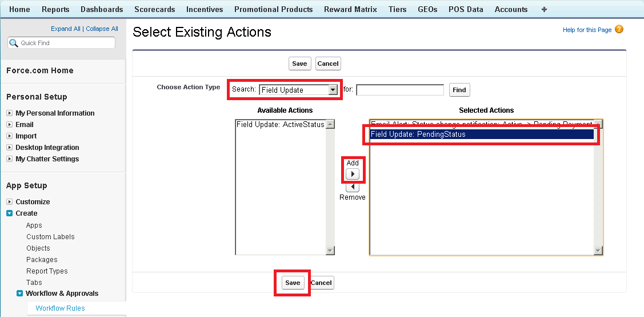Screen dimensions: 644x317
Task: Click the Add right-arrow button
Action: pyautogui.click(x=353, y=174)
